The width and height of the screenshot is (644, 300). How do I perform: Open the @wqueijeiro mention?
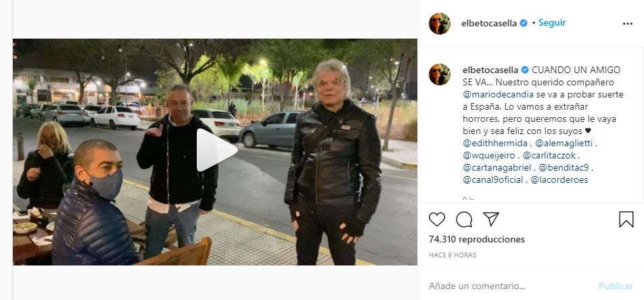[x=486, y=156]
